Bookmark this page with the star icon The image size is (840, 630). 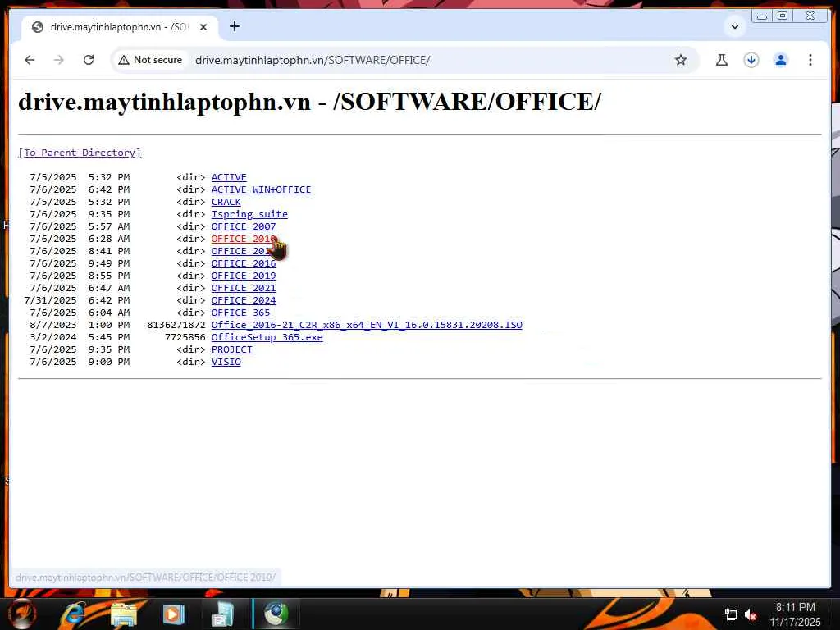pos(680,60)
